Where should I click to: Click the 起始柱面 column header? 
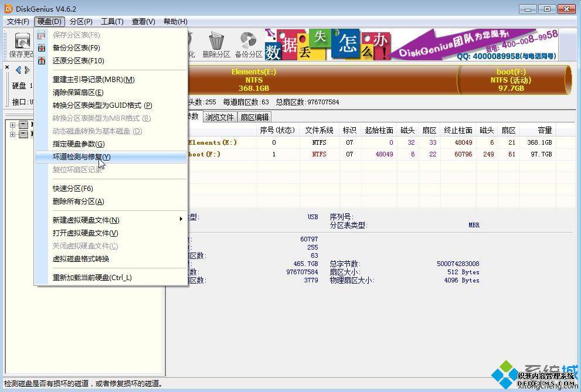tap(379, 130)
